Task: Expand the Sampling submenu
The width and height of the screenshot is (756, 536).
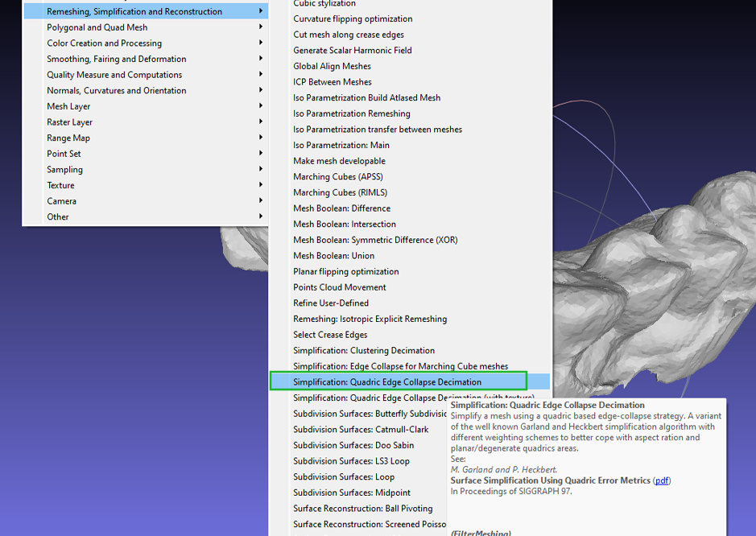Action: point(64,169)
